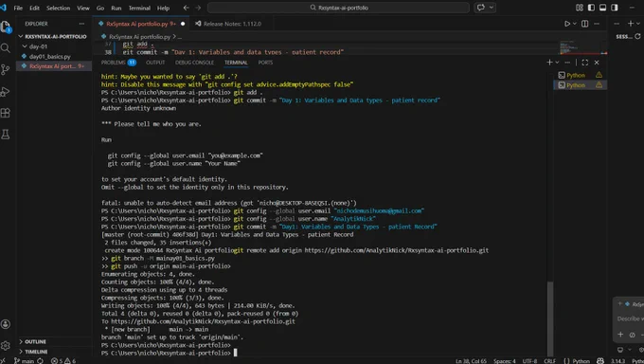Screen dimensions: 644x364
Task: Open the chat copilot icon in title bar
Action: [480, 8]
